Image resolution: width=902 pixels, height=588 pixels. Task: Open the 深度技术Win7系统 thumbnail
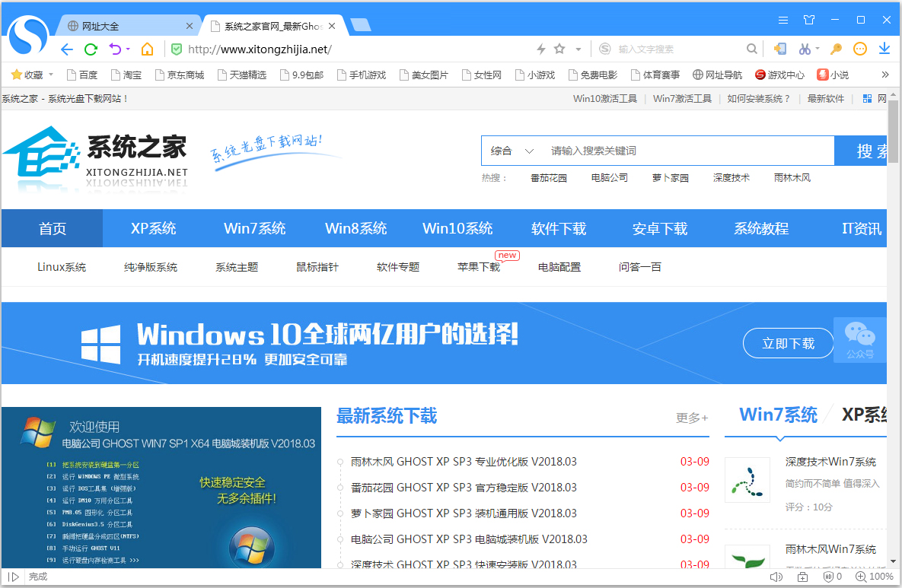point(747,480)
